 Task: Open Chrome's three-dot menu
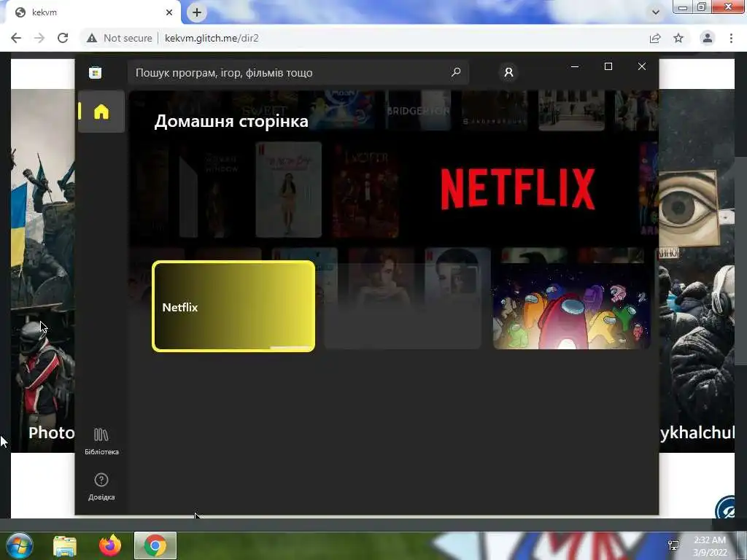click(731, 38)
